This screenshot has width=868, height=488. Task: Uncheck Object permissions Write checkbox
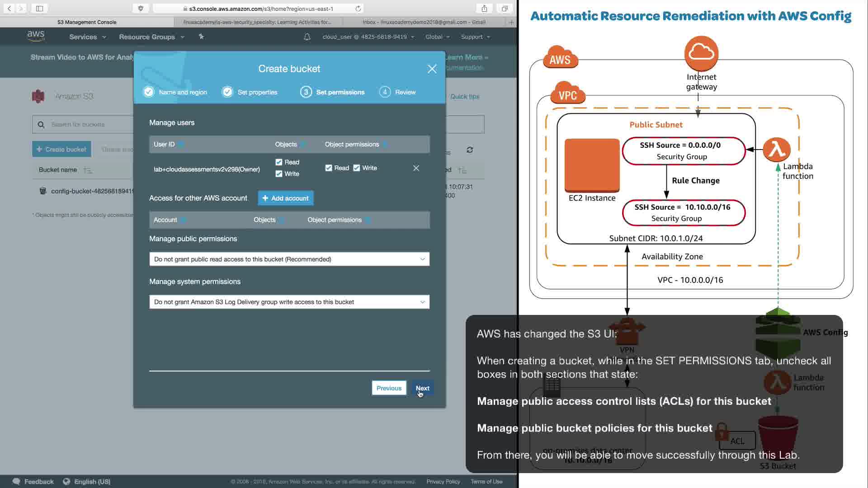click(x=357, y=168)
